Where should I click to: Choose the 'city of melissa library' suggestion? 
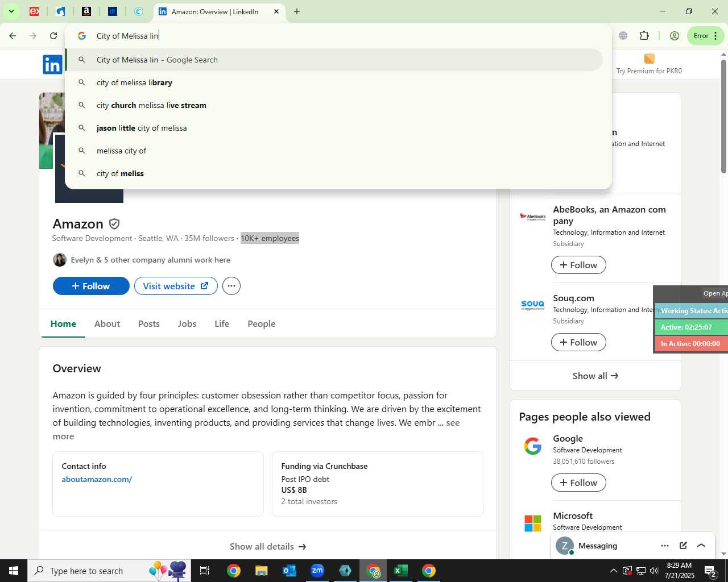pyautogui.click(x=334, y=82)
